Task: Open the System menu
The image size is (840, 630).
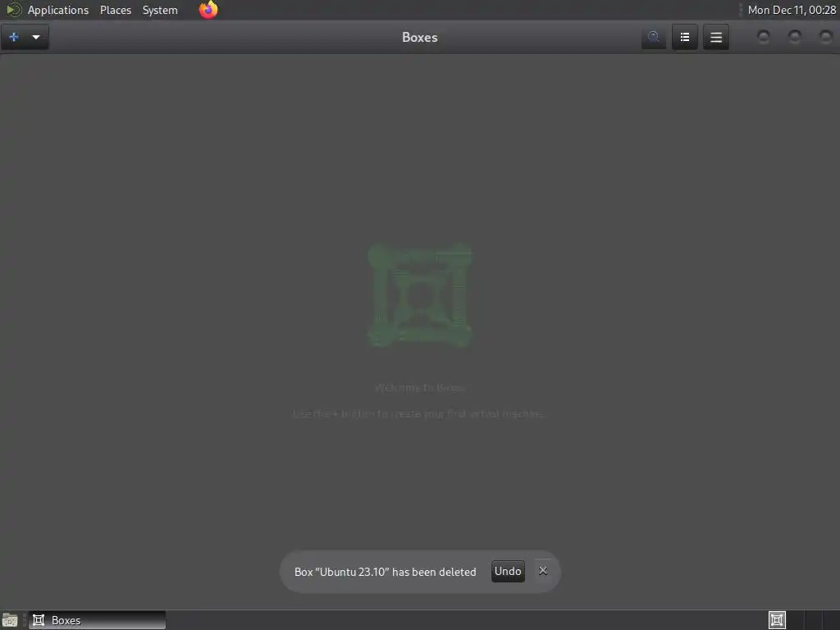Action: [160, 10]
